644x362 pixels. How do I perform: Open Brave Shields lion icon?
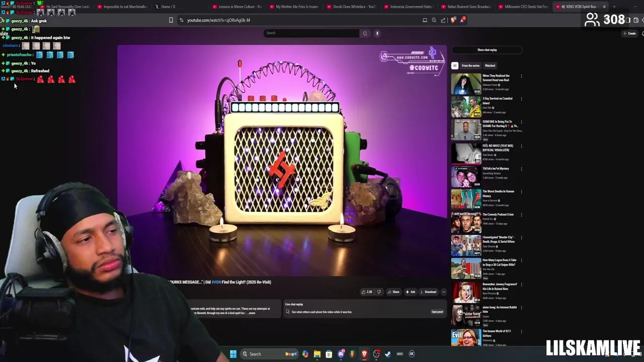pos(453,20)
